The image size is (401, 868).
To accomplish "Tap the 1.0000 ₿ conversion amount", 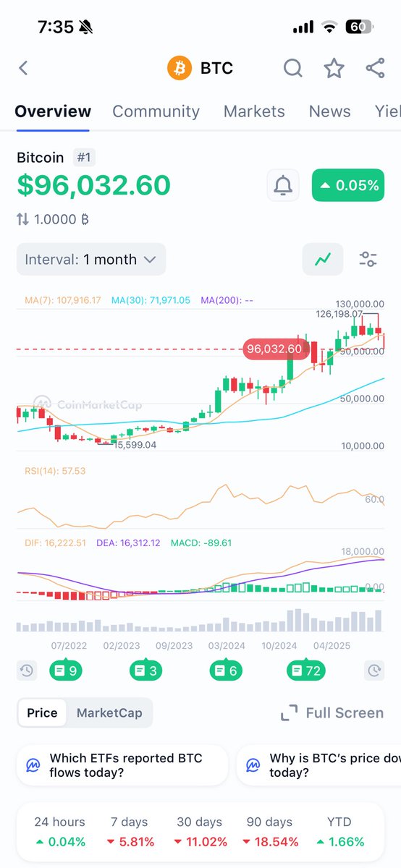I will click(62, 219).
